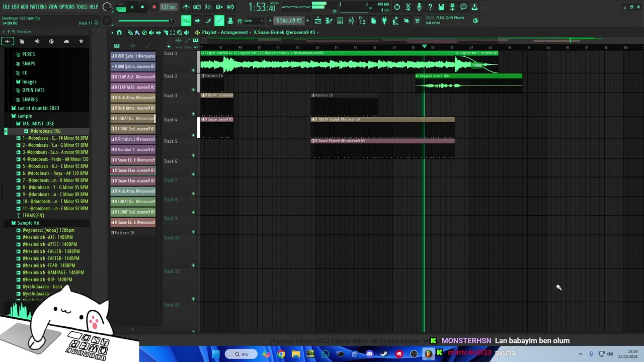Image resolution: width=644 pixels, height=362 pixels.
Task: Open Discord from the Windows taskbar
Action: tap(369, 354)
